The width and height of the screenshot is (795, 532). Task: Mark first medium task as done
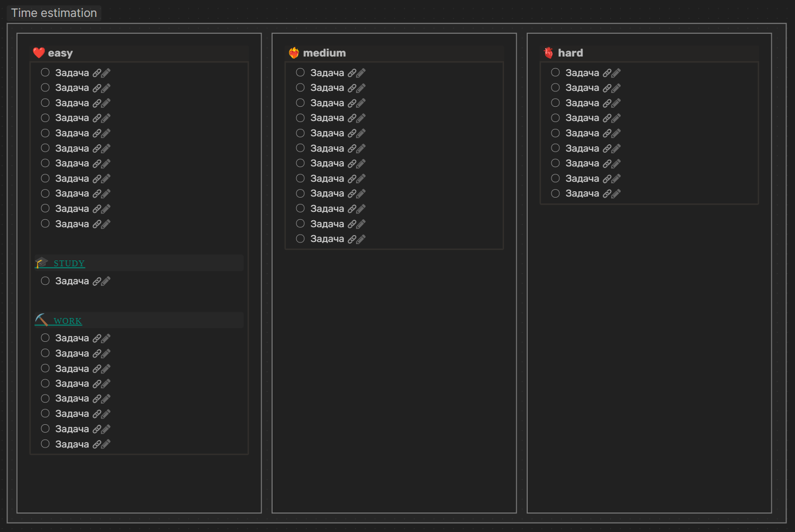[301, 72]
